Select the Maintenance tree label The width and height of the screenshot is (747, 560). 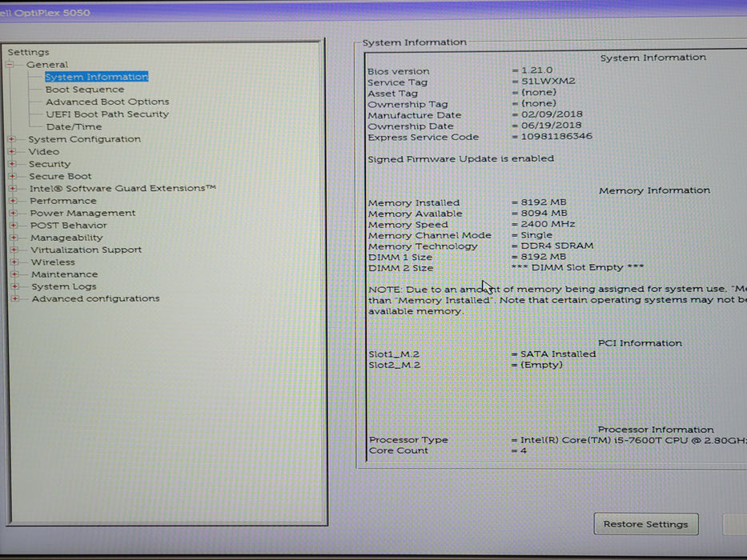(65, 274)
